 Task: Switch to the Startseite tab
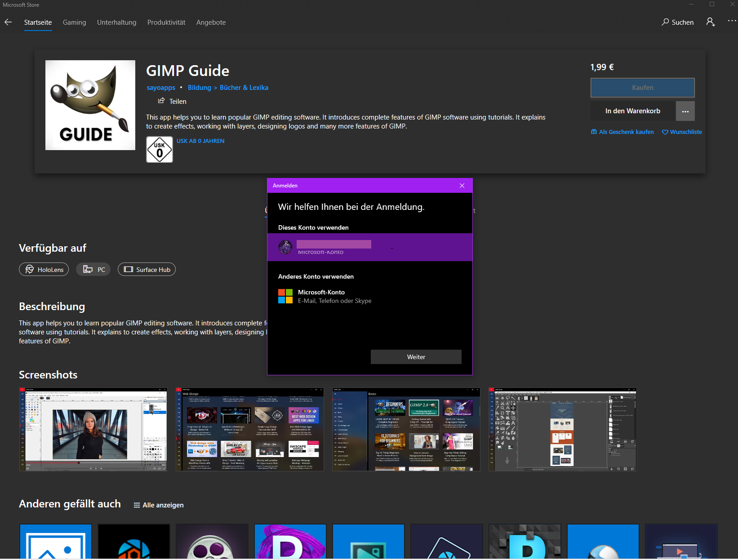38,22
